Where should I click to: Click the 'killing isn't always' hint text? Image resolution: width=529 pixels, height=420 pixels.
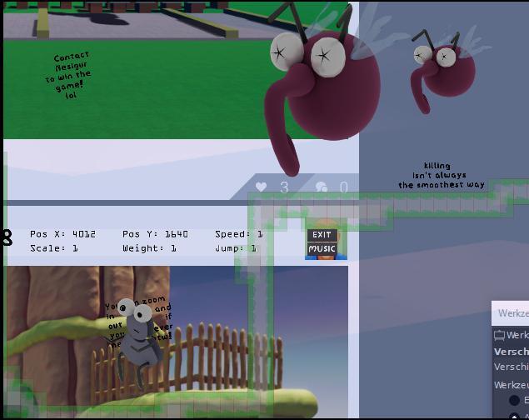[441, 176]
